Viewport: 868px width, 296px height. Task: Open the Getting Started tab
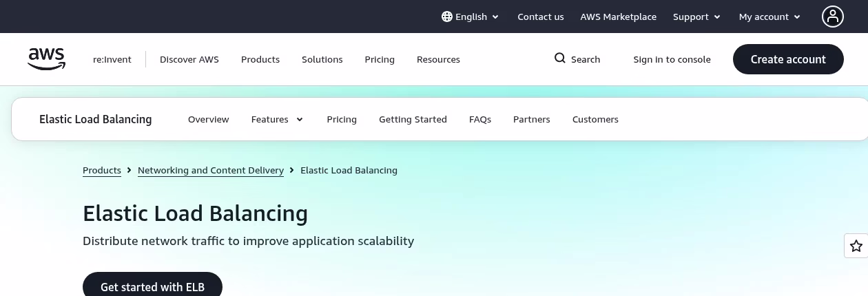click(413, 119)
